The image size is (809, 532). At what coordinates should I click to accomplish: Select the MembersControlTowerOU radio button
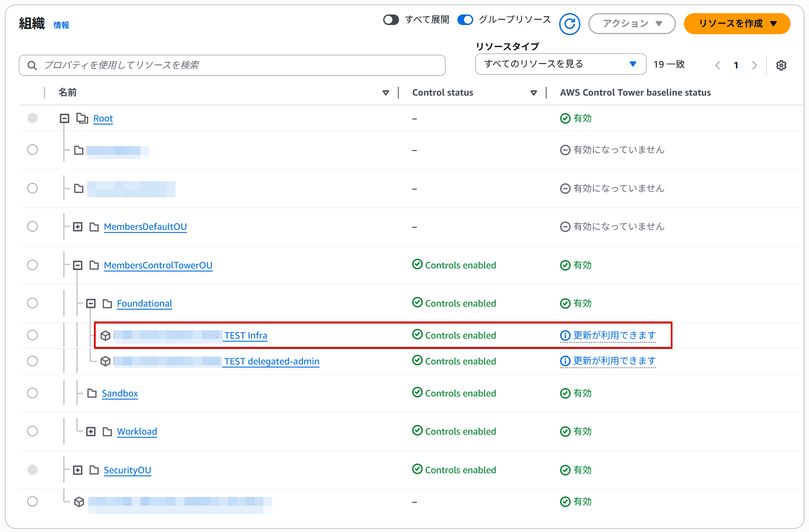32,265
